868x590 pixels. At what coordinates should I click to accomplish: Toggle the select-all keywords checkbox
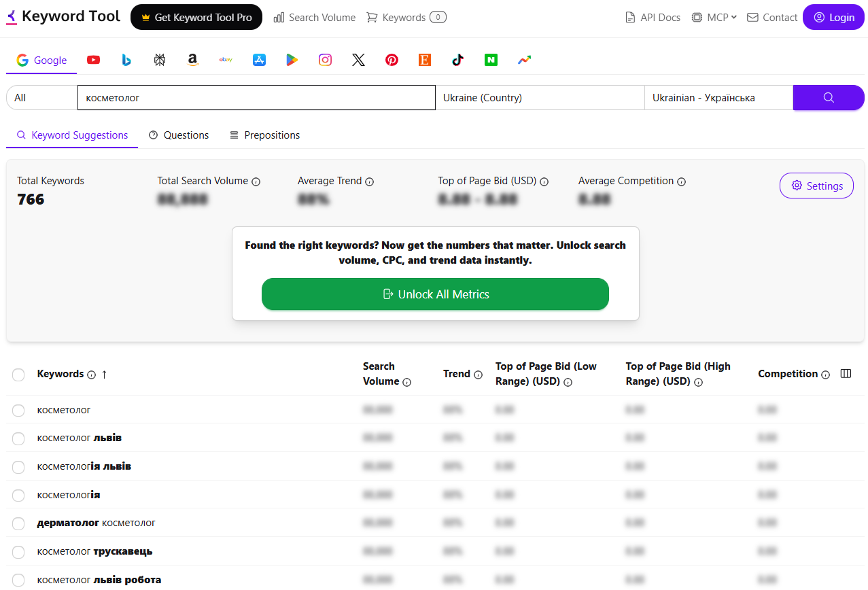(x=18, y=375)
